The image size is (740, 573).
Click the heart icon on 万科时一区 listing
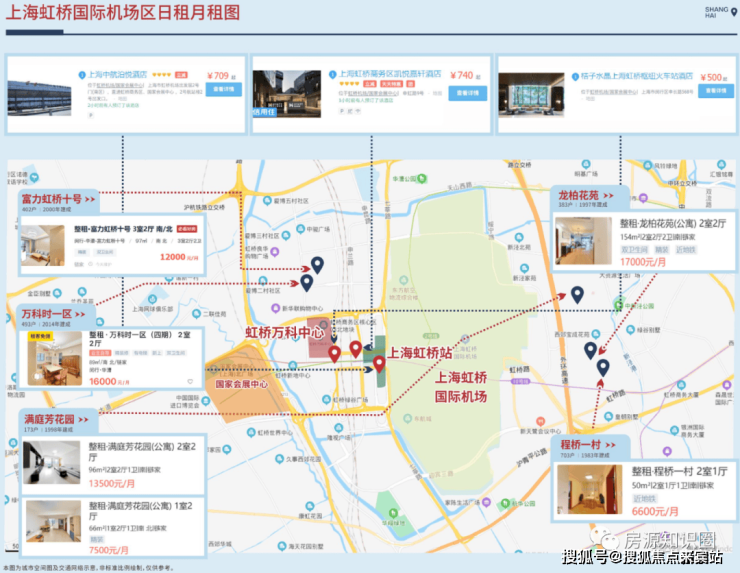coord(190,381)
